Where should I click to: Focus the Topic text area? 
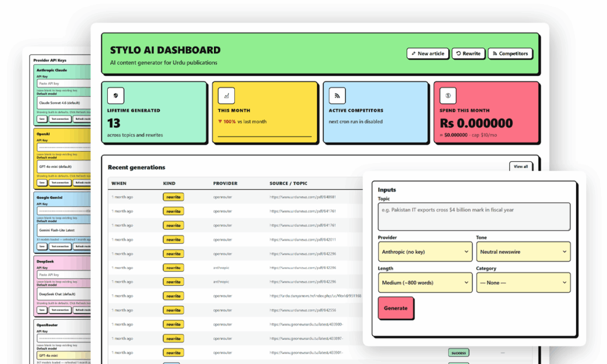click(x=474, y=216)
